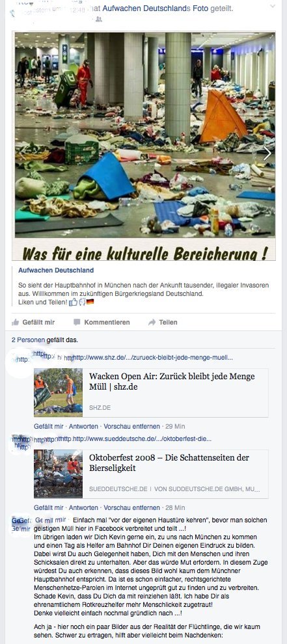
Task: Click the Kommentieren speech bubble icon
Action: click(77, 323)
